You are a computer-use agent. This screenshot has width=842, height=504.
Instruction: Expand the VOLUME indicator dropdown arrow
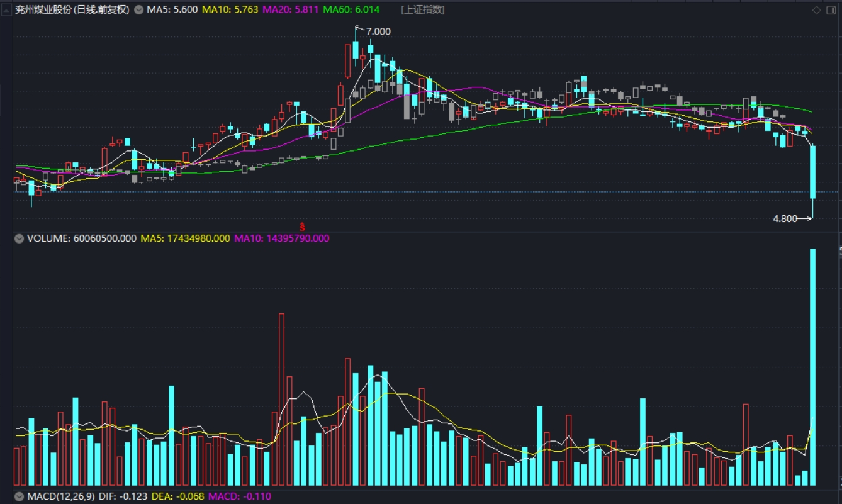click(x=19, y=238)
